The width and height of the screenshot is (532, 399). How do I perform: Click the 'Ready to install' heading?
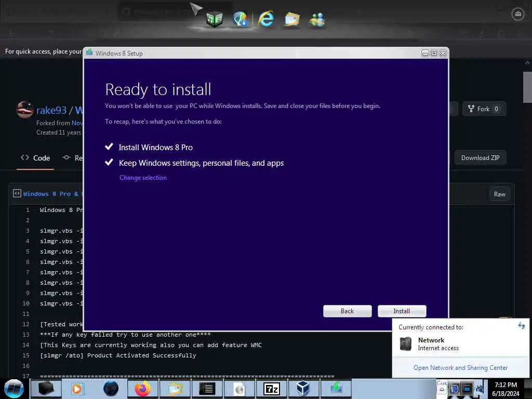coord(158,89)
